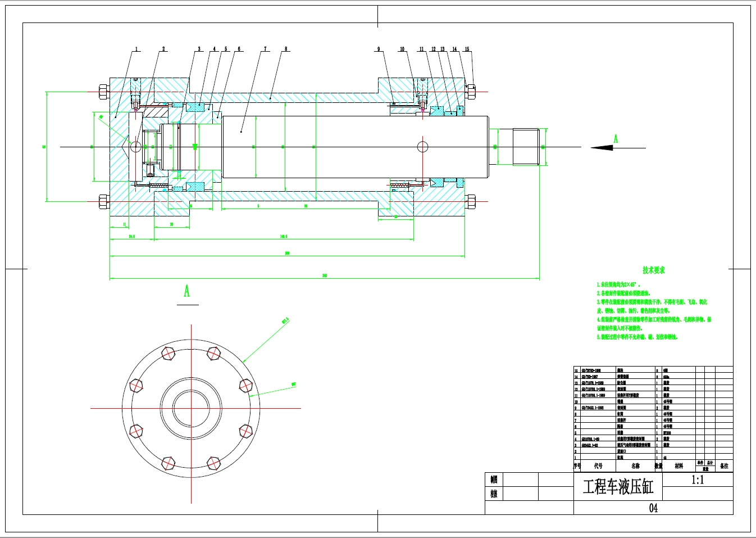Select callout number 3 above the section view
756x538 pixels.
pyautogui.click(x=199, y=49)
